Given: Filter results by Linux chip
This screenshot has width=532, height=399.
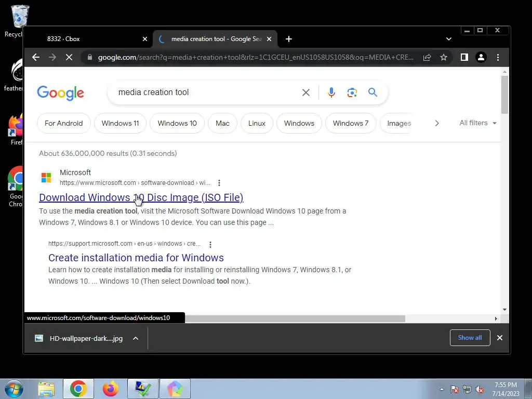Looking at the screenshot, I should tap(257, 123).
